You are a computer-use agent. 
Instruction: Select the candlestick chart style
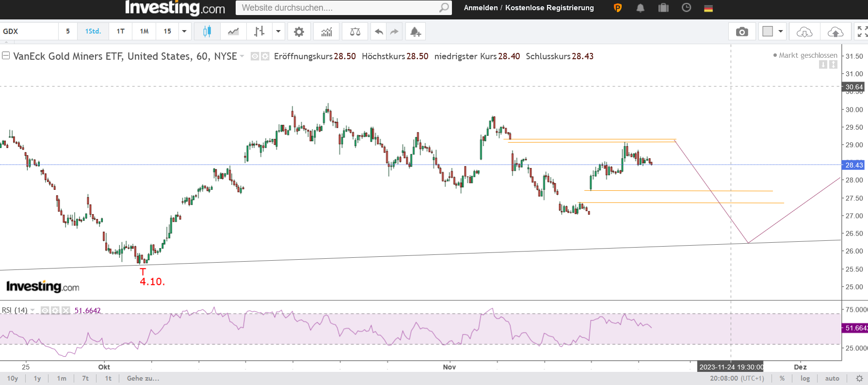coord(207,32)
